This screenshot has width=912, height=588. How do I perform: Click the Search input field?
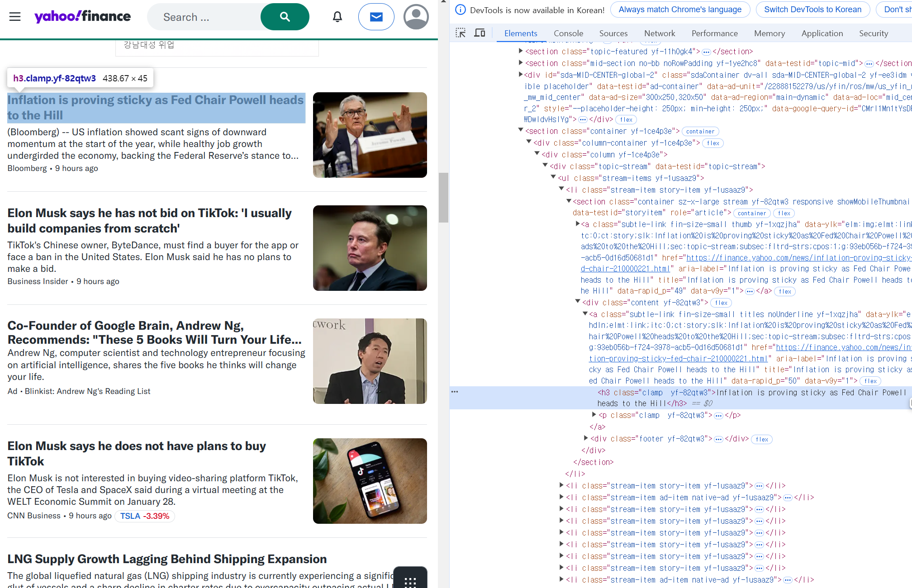pyautogui.click(x=204, y=17)
